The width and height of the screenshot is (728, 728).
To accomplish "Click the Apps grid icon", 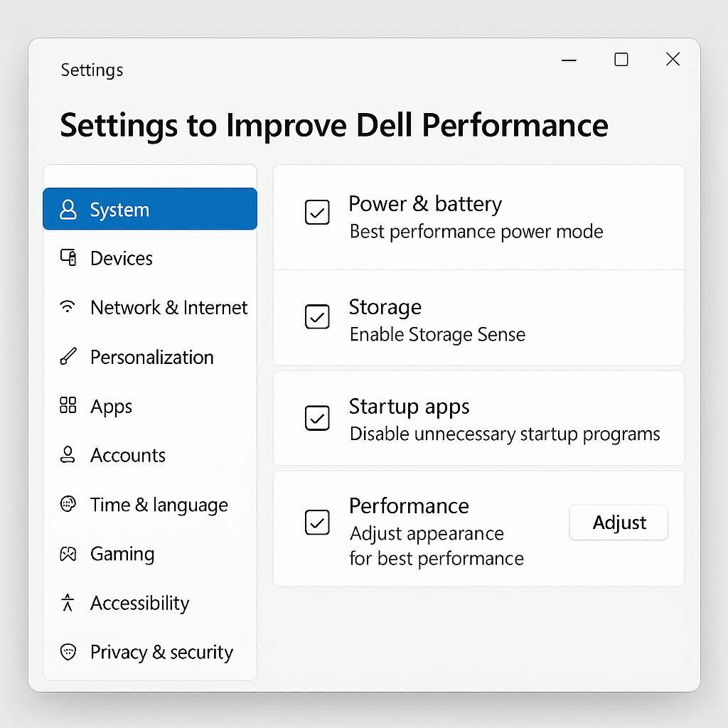I will click(x=68, y=406).
